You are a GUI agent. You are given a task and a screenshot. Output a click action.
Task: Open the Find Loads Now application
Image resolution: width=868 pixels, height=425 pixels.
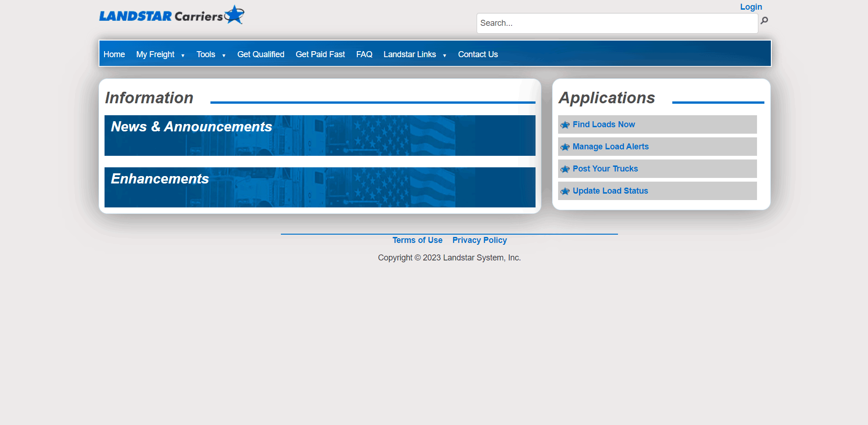[604, 124]
